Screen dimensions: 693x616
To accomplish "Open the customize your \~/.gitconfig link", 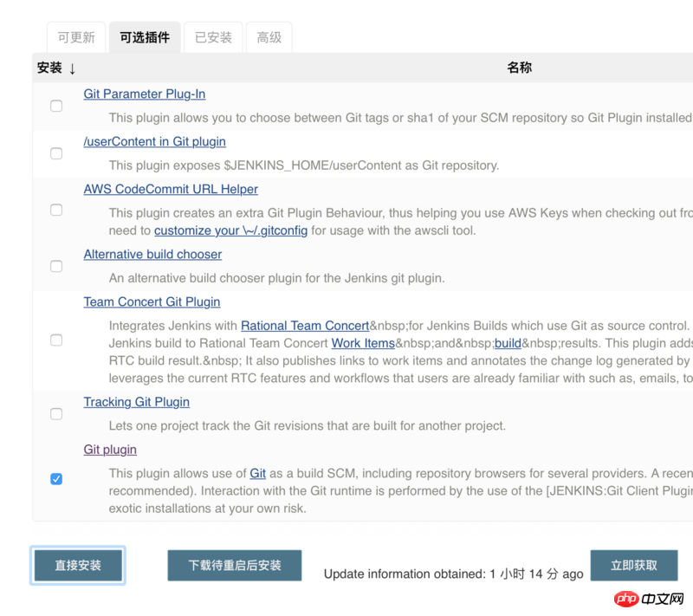I will pos(230,230).
